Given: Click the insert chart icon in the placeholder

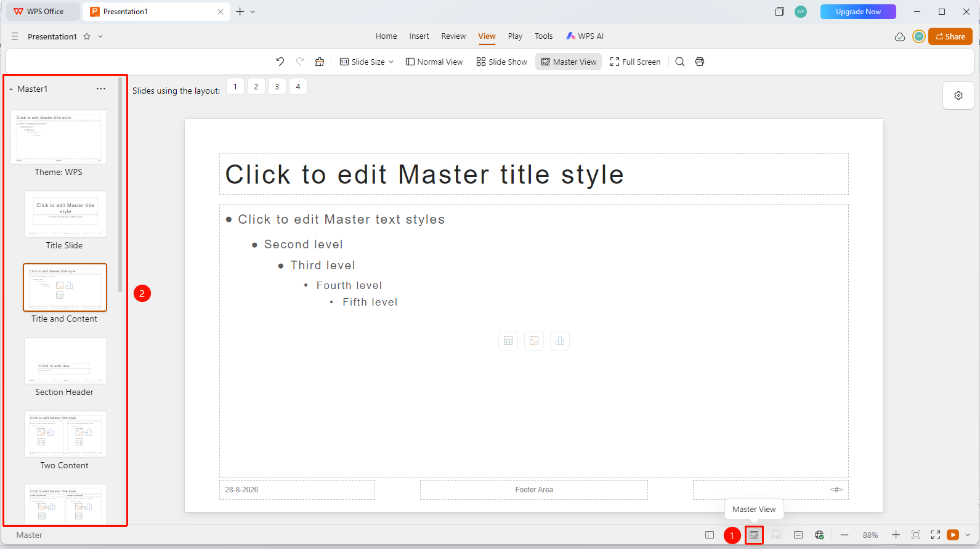Looking at the screenshot, I should pyautogui.click(x=560, y=341).
